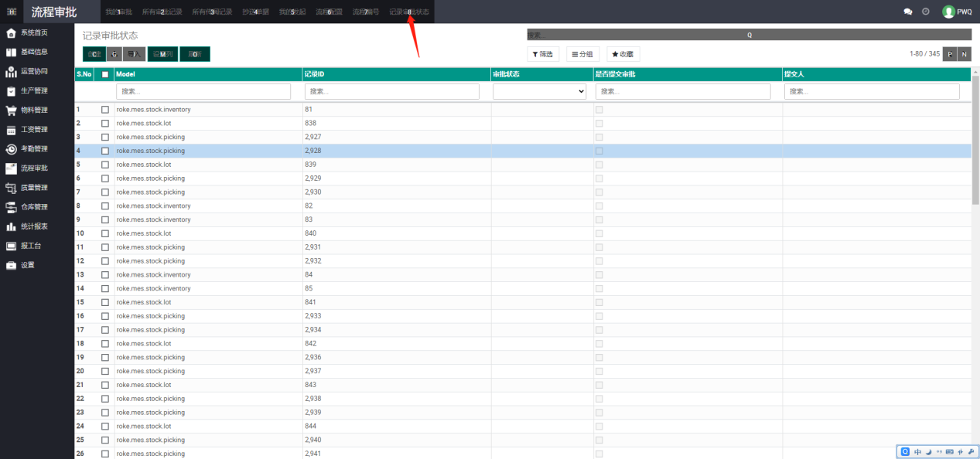Viewport: 980px width, 459px height.
Task: Open the 流程配置 menu item
Action: (x=329, y=12)
